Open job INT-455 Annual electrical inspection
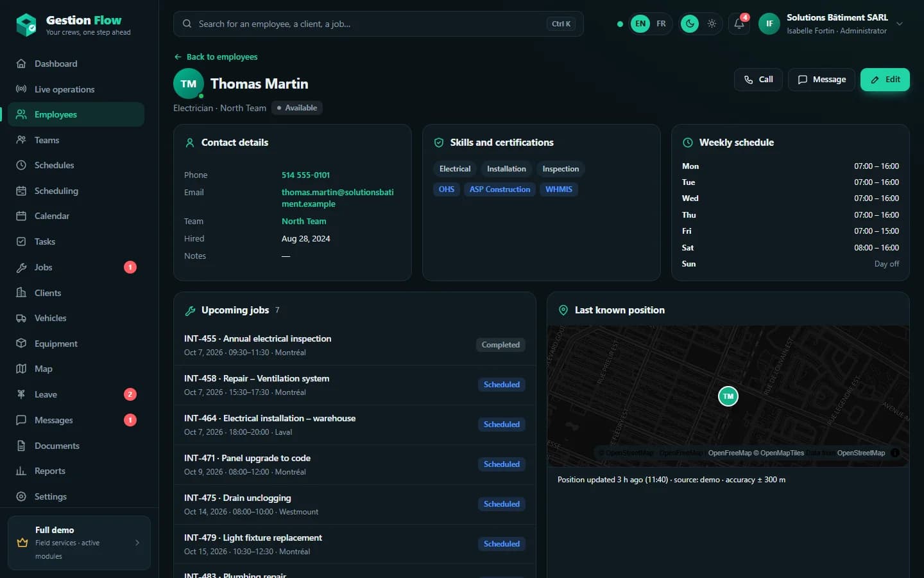This screenshot has width=924, height=578. coord(355,345)
